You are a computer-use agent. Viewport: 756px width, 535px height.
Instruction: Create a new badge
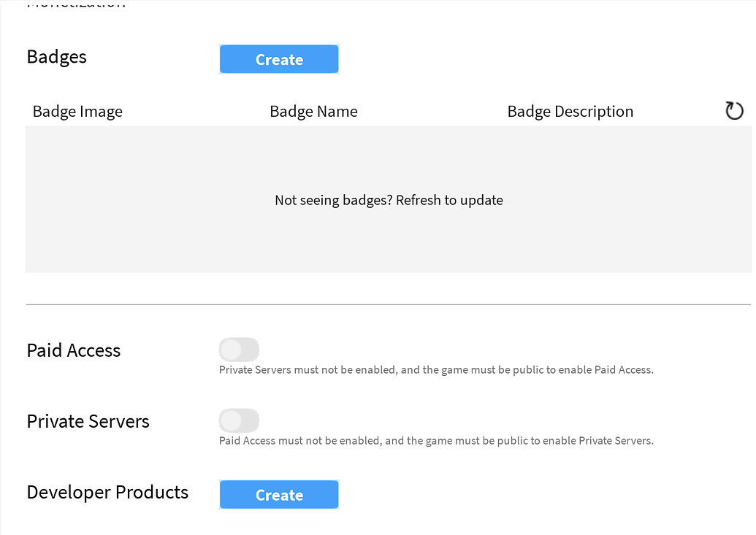click(x=279, y=59)
